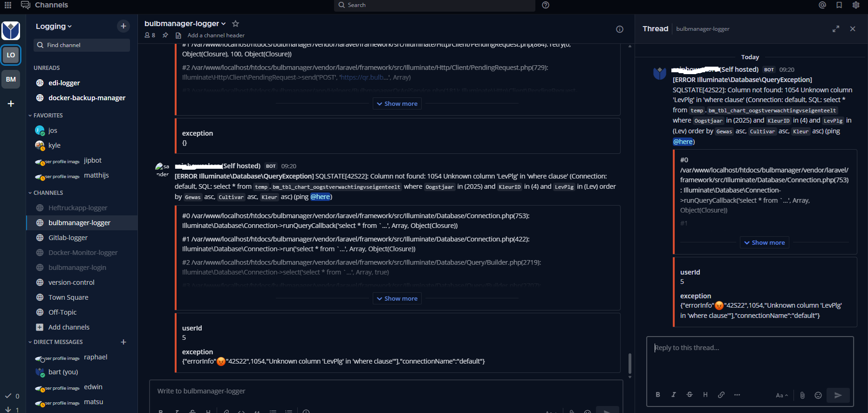This screenshot has height=413, width=868.
Task: Open emoji picker in thread reply
Action: point(818,395)
